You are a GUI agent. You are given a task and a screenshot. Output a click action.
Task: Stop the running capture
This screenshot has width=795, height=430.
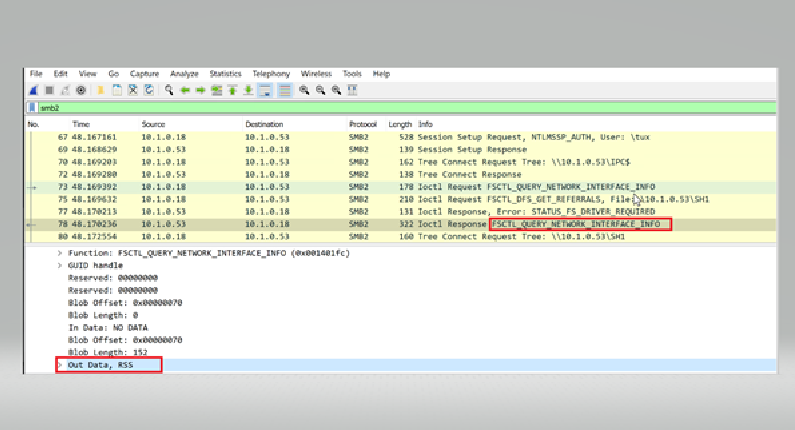point(49,90)
